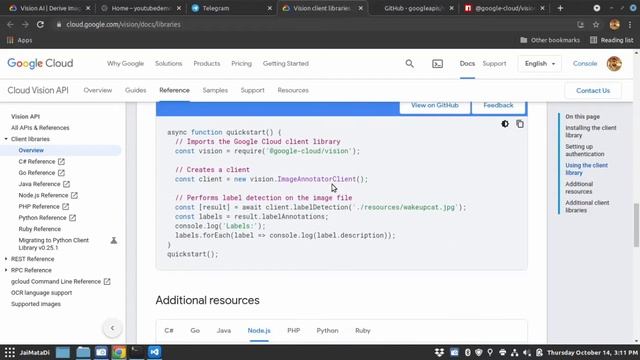Jump to Additional client libraries section
The width and height of the screenshot is (640, 360).
coord(587,207)
